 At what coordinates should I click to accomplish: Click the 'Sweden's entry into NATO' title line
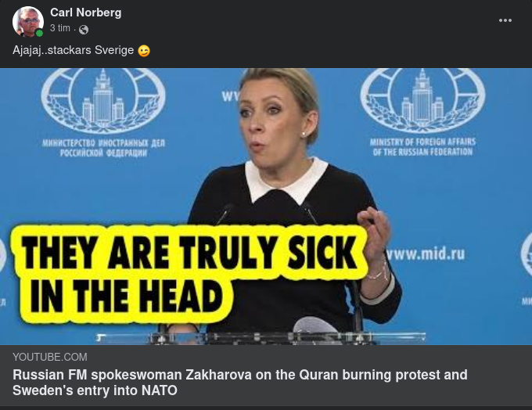tap(95, 390)
